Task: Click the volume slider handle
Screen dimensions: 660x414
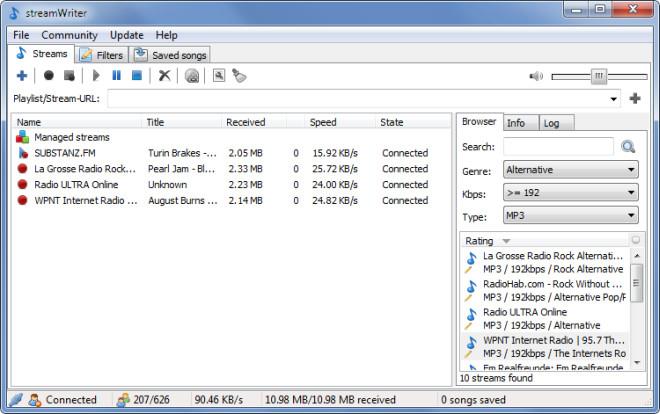Action: (x=599, y=76)
